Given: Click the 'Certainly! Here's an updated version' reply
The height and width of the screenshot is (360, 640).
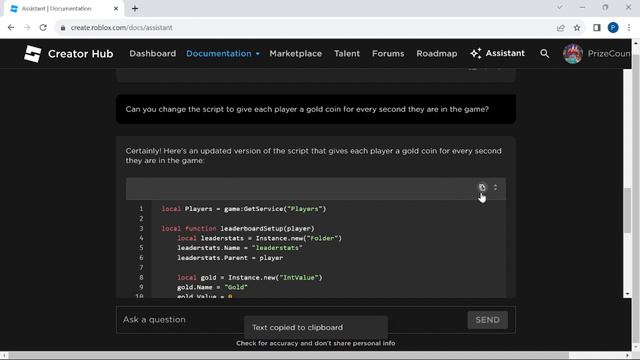Looking at the screenshot, I should 313,156.
